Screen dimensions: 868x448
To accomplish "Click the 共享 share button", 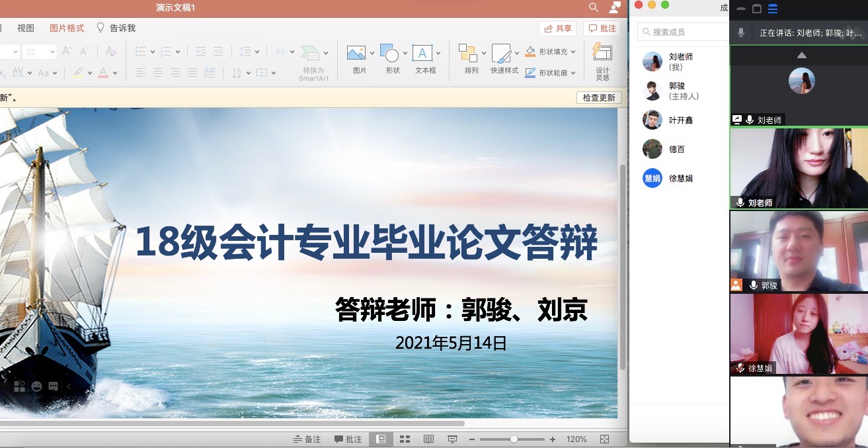I will [x=557, y=28].
